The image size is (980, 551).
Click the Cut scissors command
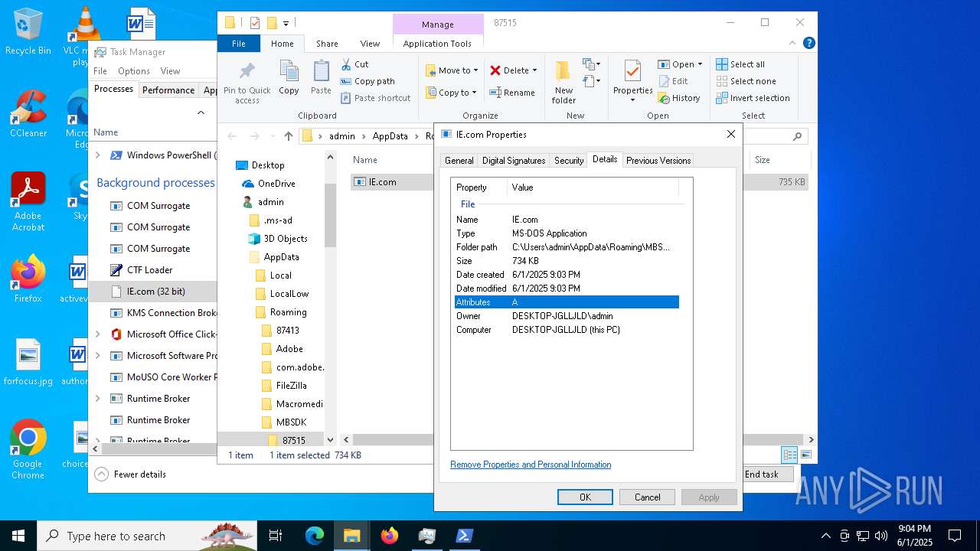click(355, 64)
